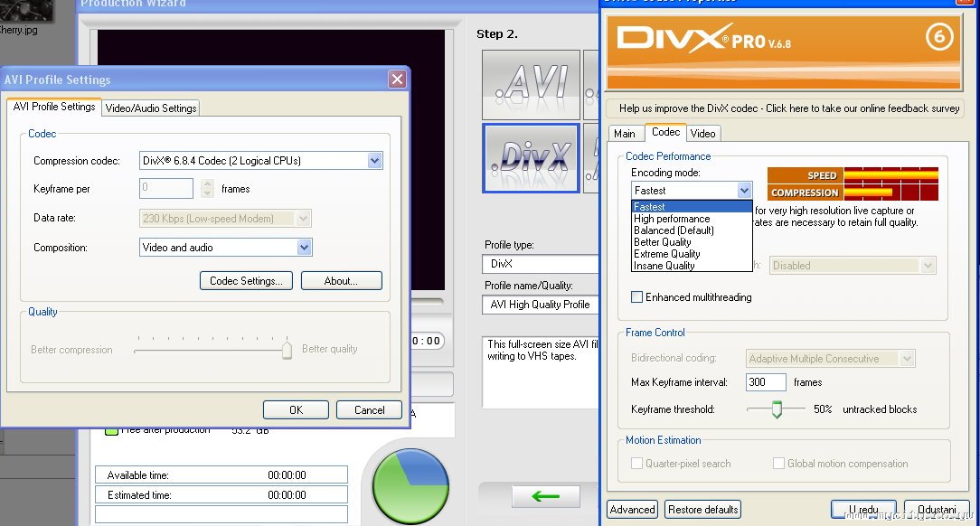Confirm AVI Profile Settings with OK
The image size is (980, 526).
click(296, 409)
